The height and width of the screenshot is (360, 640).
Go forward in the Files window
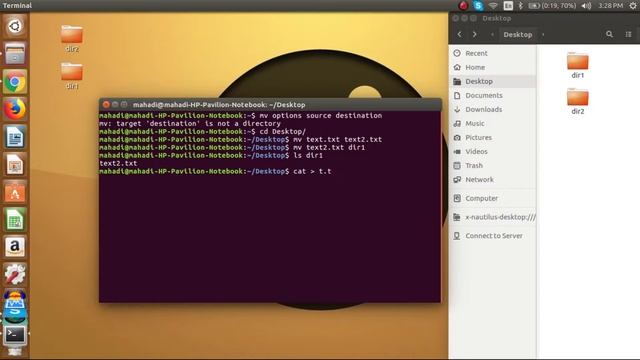point(474,34)
